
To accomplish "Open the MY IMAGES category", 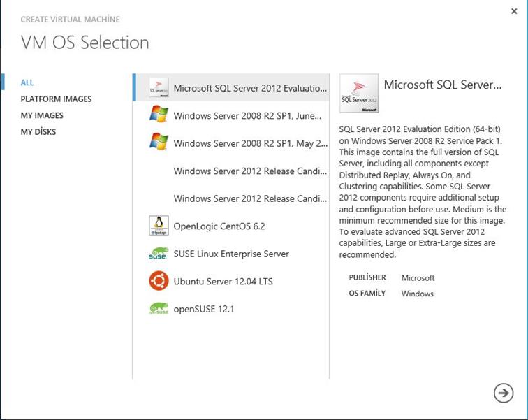I will 42,115.
